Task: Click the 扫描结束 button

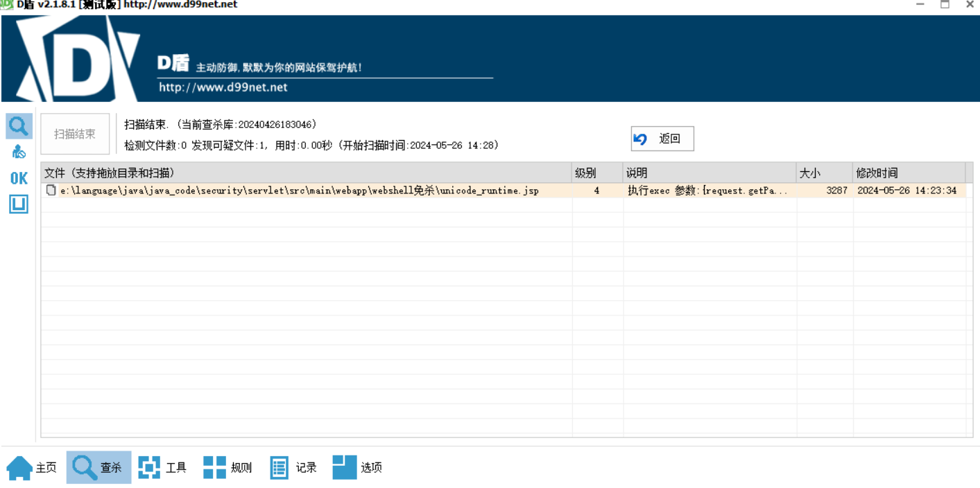Action: pos(75,134)
